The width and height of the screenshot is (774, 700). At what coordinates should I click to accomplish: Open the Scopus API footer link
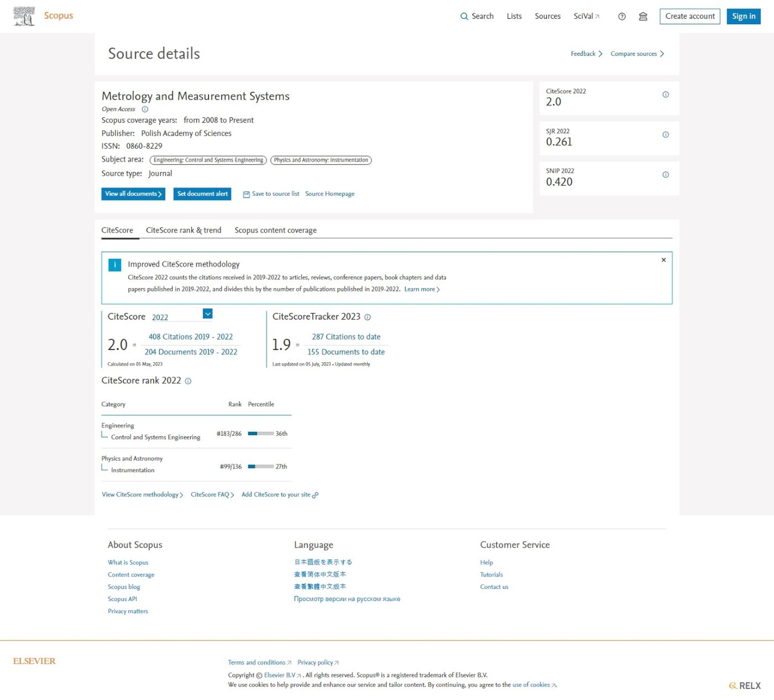(123, 599)
